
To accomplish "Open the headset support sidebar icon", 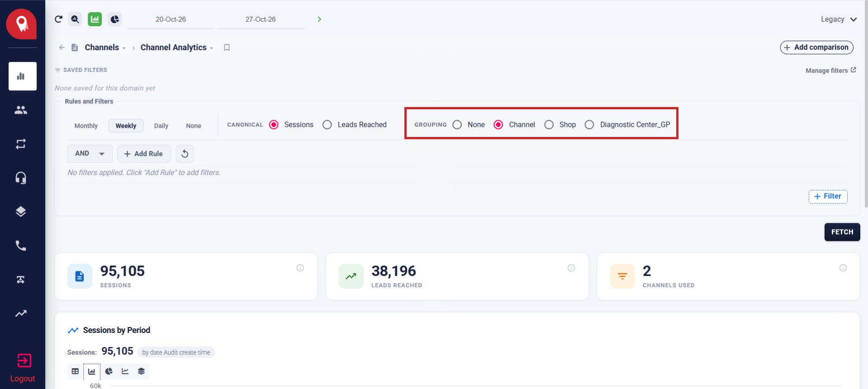I will [21, 178].
